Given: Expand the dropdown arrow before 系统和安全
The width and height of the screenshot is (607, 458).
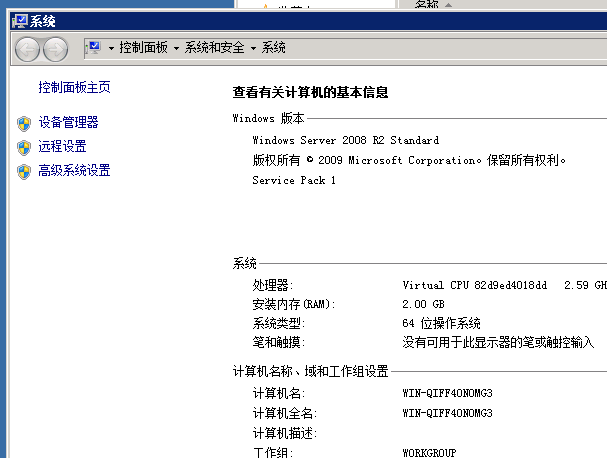Looking at the screenshot, I should 177,48.
